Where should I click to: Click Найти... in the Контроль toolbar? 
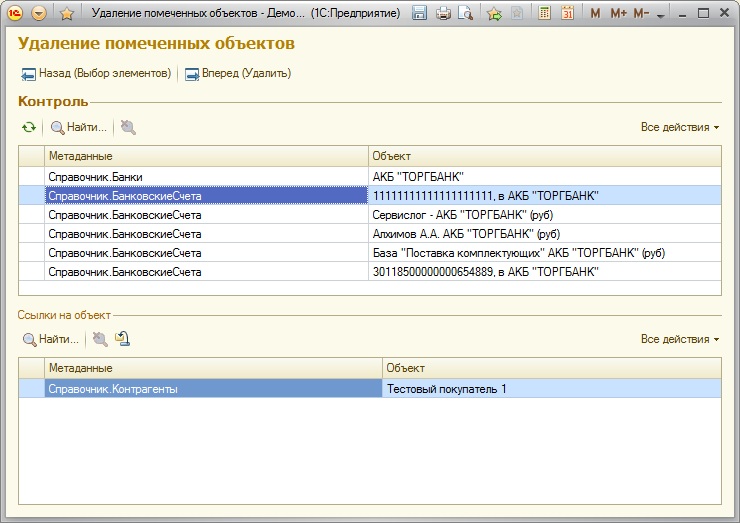tap(78, 128)
